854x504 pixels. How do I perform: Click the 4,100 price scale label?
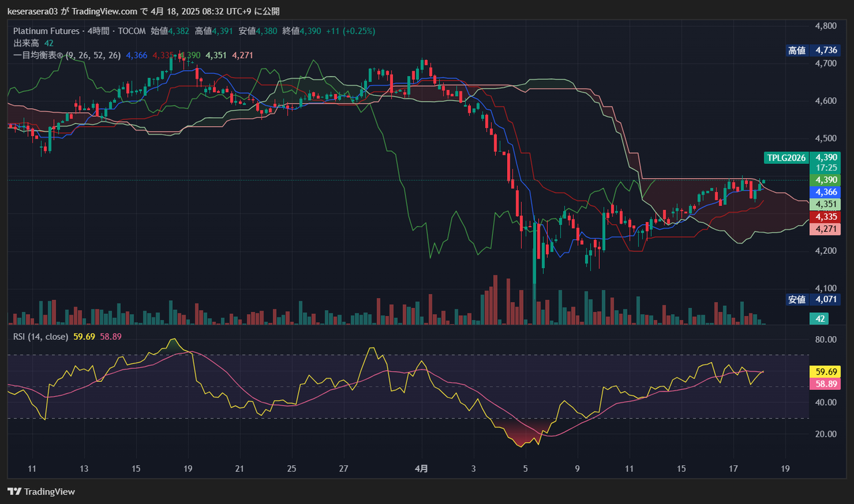[x=826, y=288]
